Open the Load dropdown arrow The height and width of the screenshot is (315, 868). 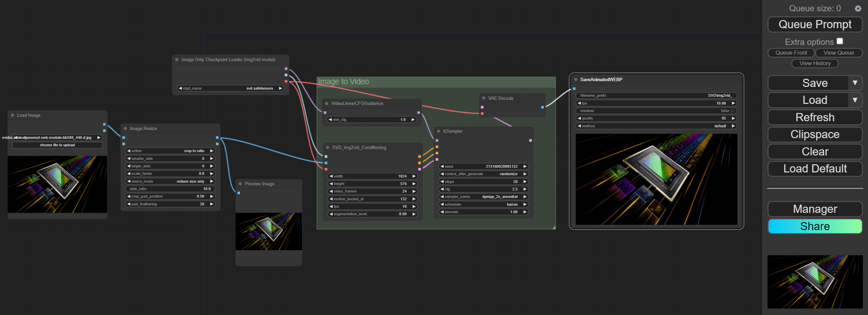click(855, 100)
